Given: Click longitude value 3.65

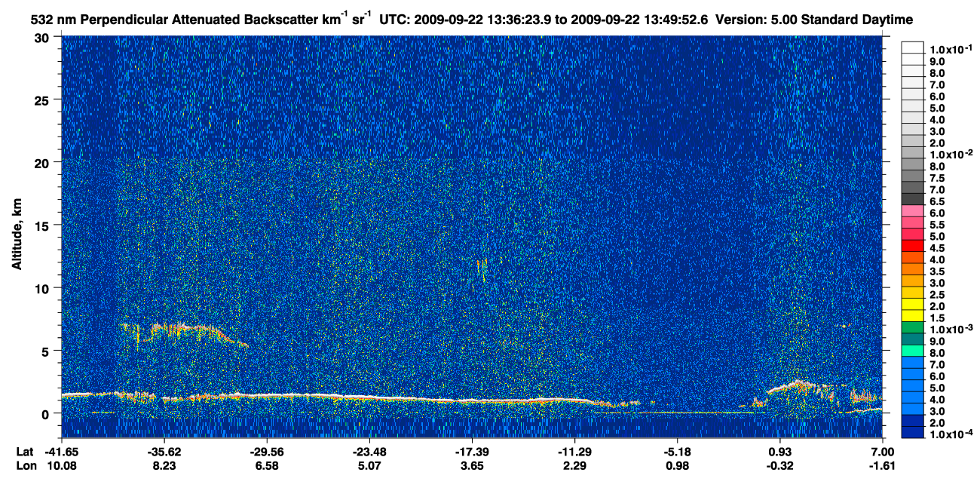Looking at the screenshot, I should tap(472, 465).
